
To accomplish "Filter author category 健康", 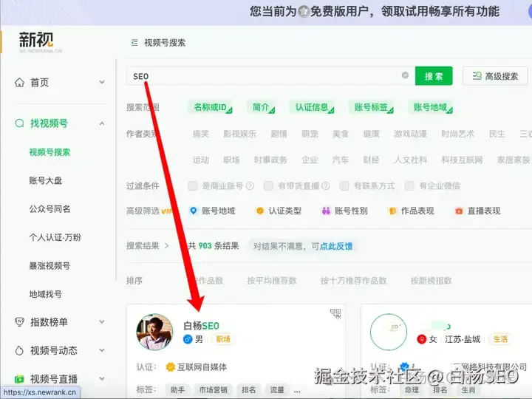I will point(371,134).
